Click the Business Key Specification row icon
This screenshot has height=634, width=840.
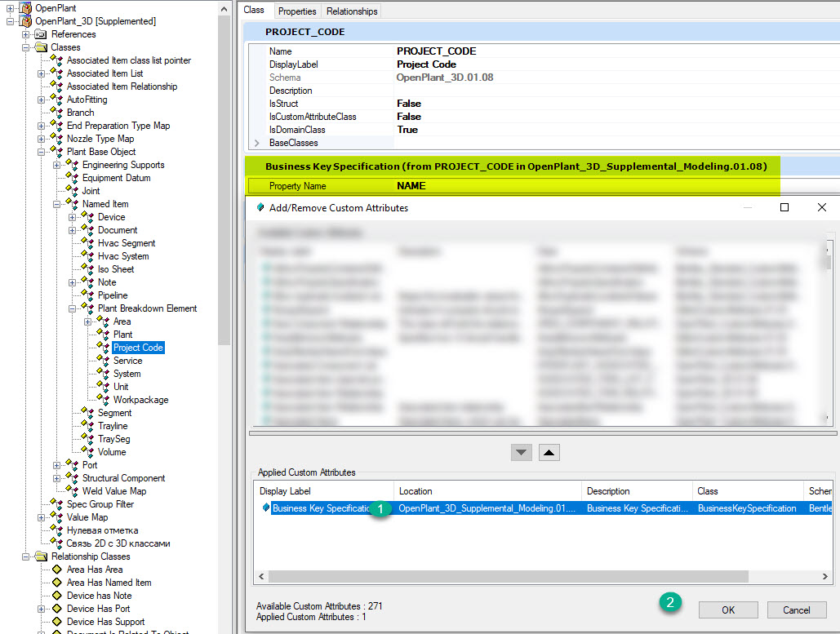(x=266, y=508)
